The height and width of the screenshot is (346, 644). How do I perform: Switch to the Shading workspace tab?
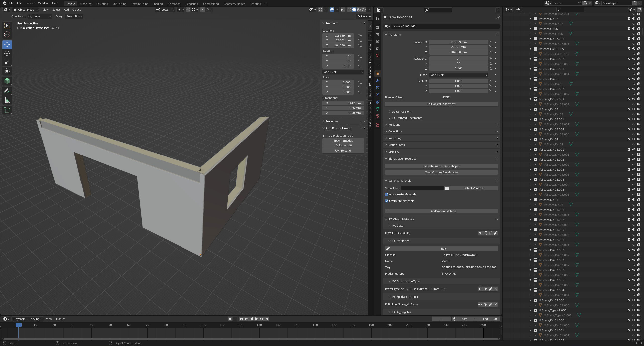157,4
